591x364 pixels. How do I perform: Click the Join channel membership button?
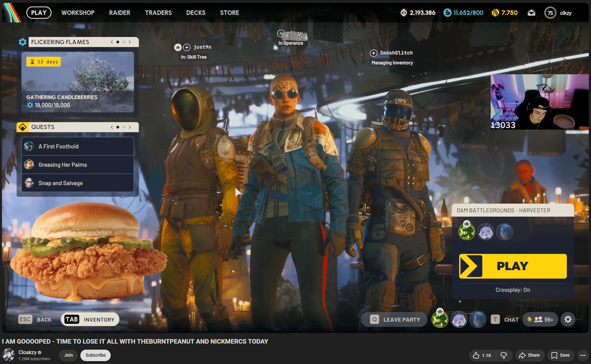[68, 355]
